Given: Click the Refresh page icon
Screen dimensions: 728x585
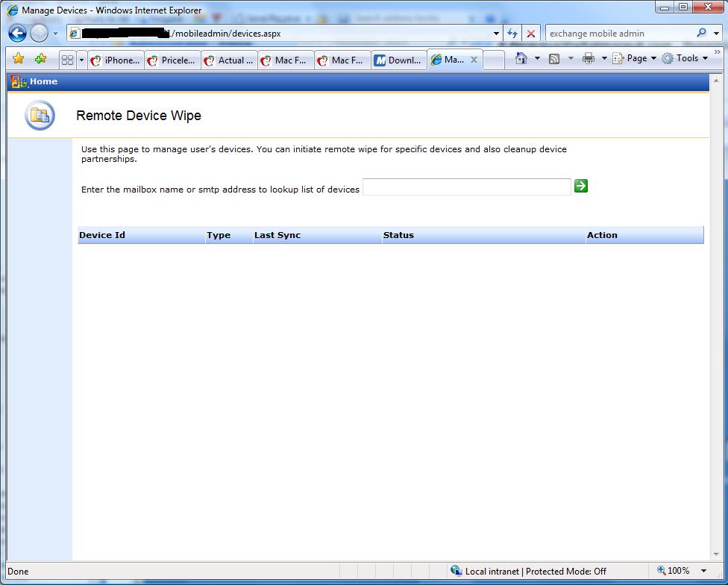Looking at the screenshot, I should (512, 34).
